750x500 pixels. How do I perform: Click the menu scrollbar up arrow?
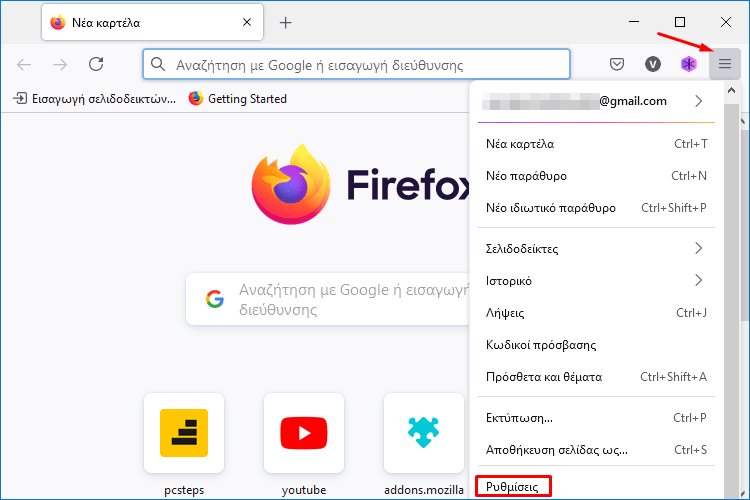[x=731, y=90]
